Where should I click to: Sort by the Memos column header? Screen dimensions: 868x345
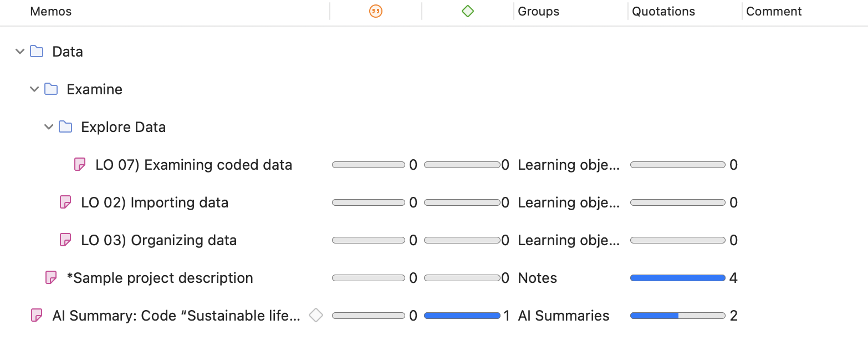pyautogui.click(x=51, y=11)
